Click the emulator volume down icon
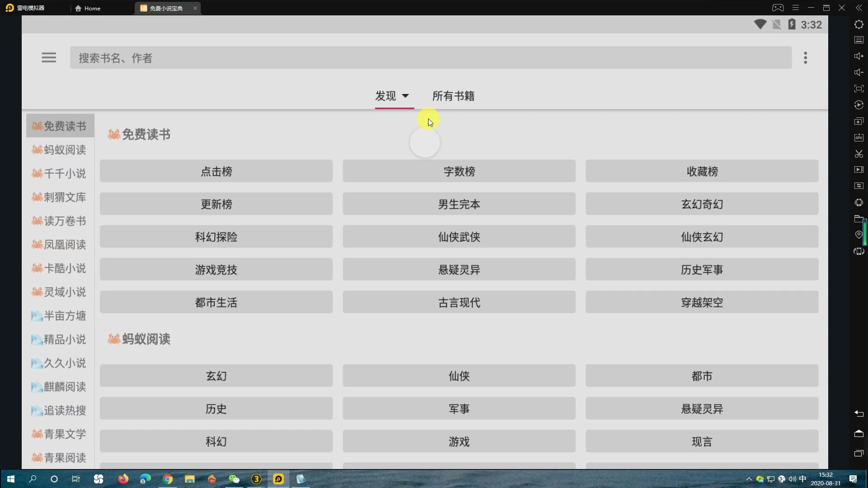Screen dimensions: 868x488 (859, 72)
